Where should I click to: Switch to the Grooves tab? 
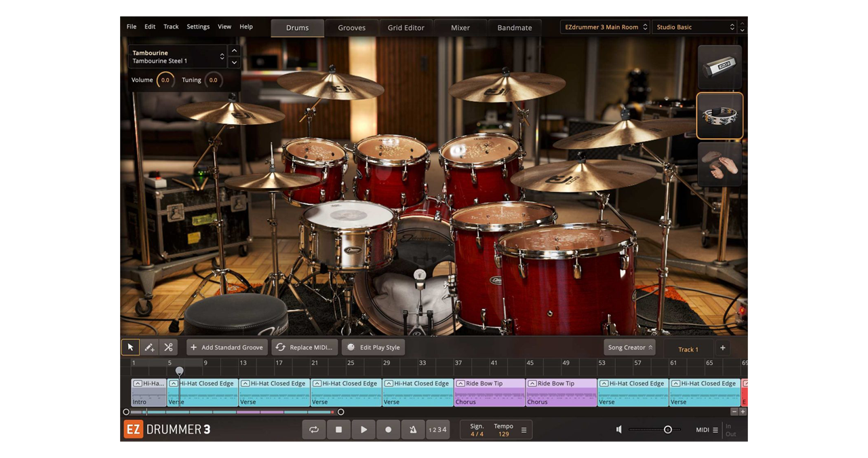tap(352, 28)
